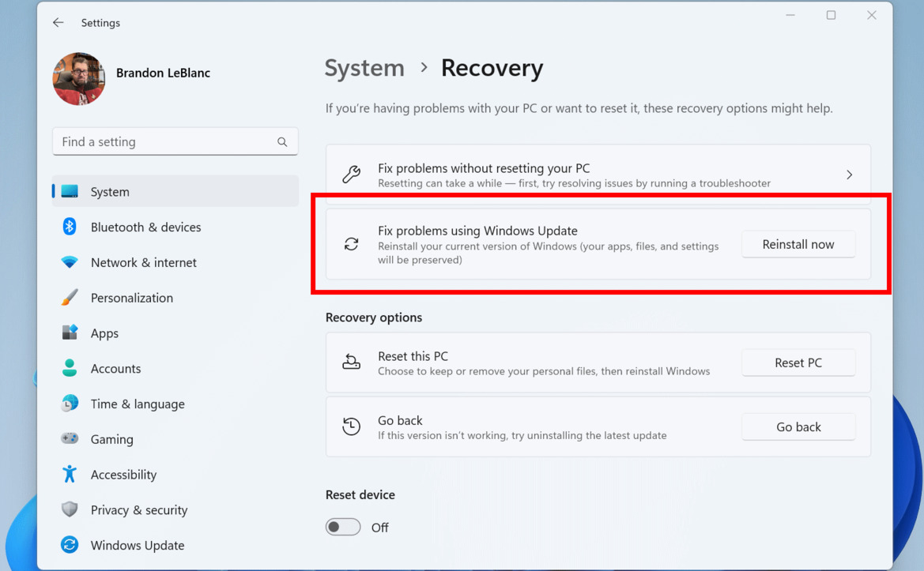This screenshot has width=924, height=571.
Task: Click the System monitor icon in sidebar
Action: (x=70, y=191)
